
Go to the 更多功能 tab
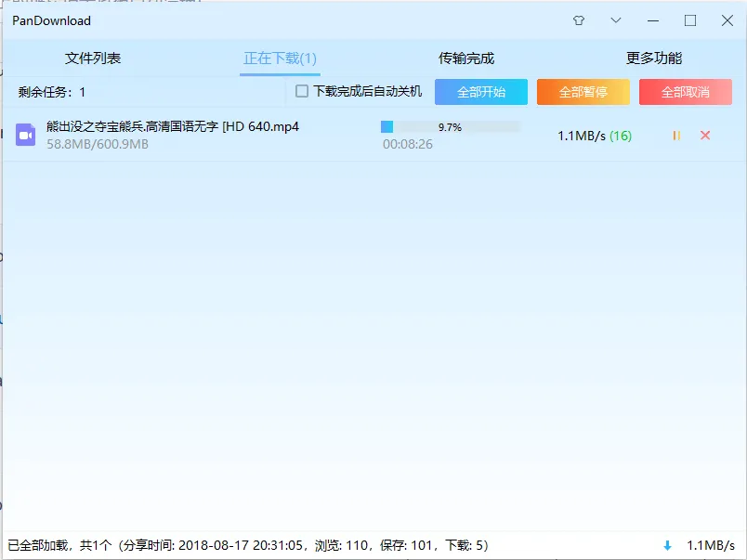point(654,59)
